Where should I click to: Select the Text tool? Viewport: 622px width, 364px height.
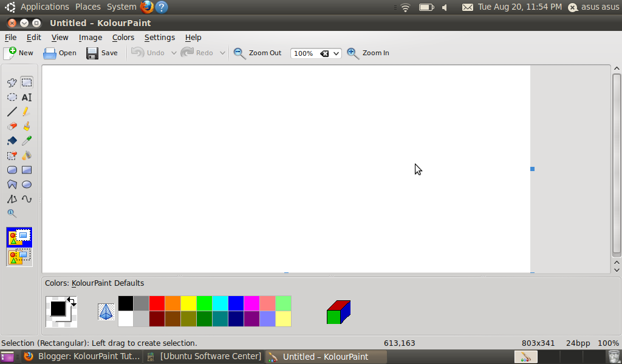click(26, 97)
